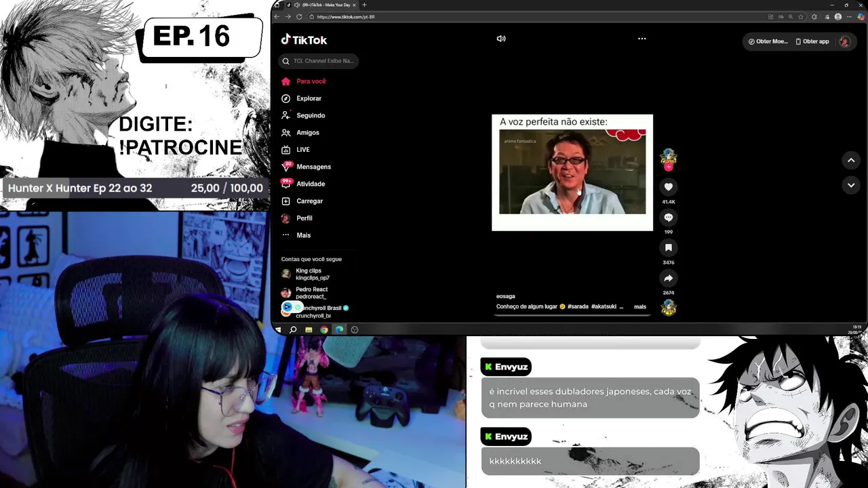Click Obter app button

(812, 41)
